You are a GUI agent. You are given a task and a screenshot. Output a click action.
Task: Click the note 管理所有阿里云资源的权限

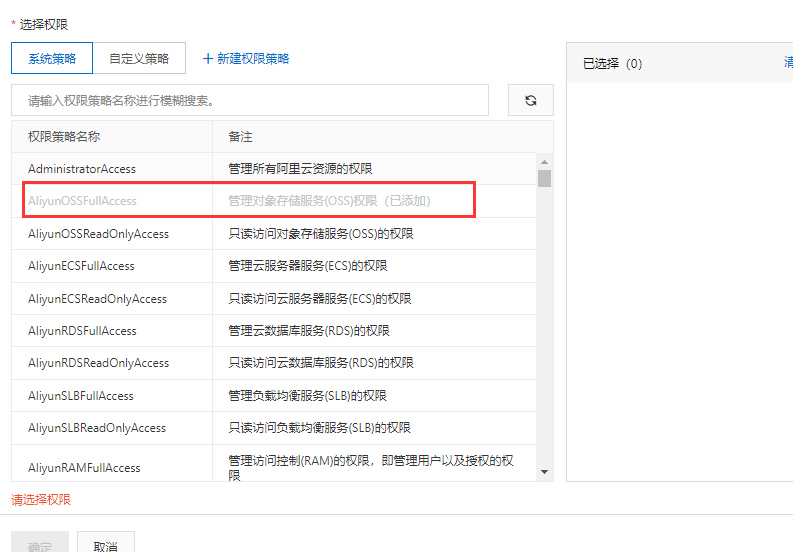click(300, 168)
